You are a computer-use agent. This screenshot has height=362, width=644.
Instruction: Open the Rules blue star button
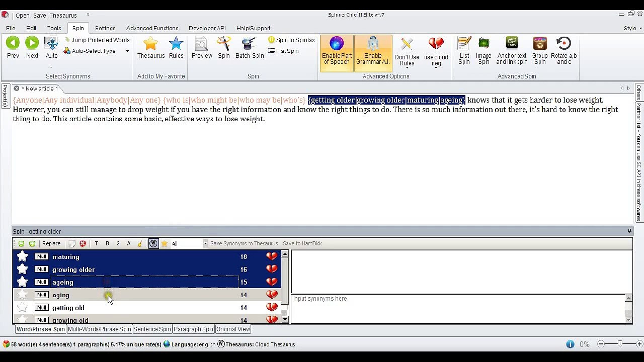click(176, 48)
